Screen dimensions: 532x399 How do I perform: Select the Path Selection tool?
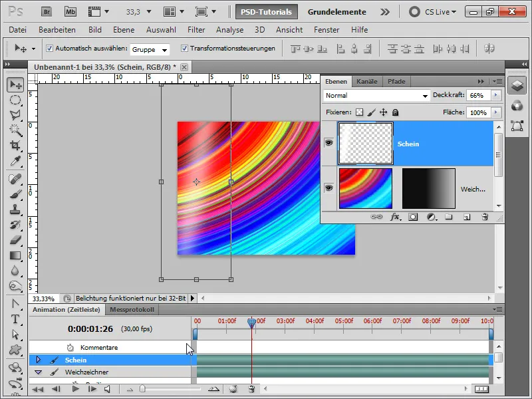15,334
